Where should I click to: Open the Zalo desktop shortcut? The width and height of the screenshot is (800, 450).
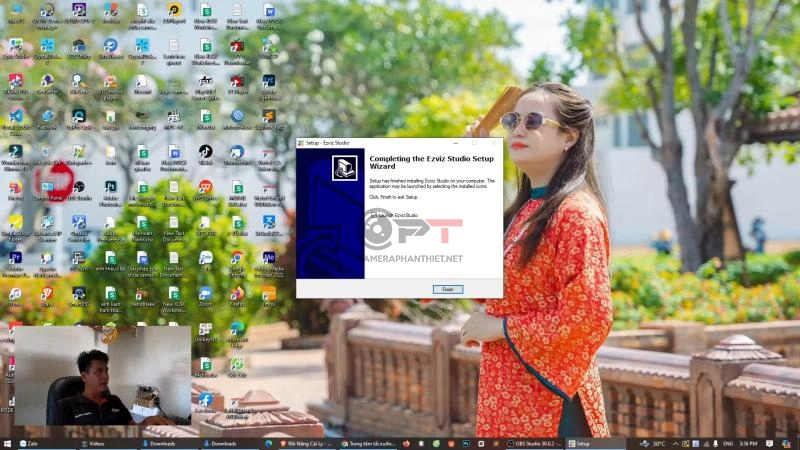206,261
